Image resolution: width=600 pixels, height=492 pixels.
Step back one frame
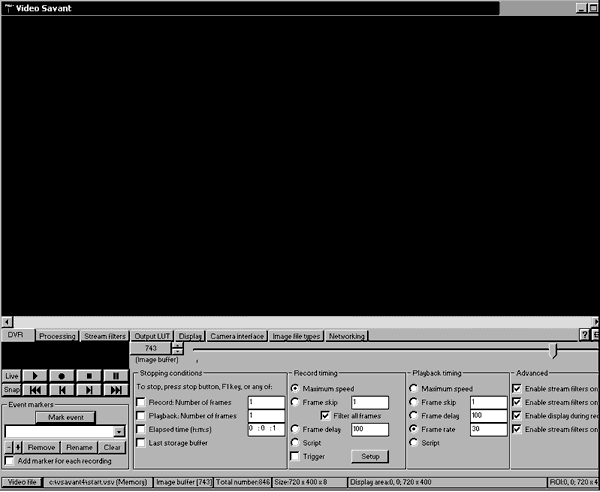(62, 390)
